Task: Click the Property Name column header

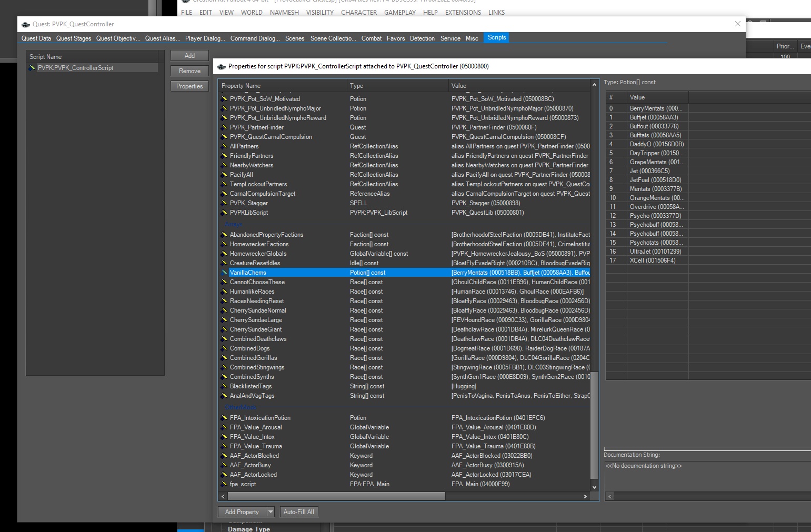Action: [x=283, y=86]
